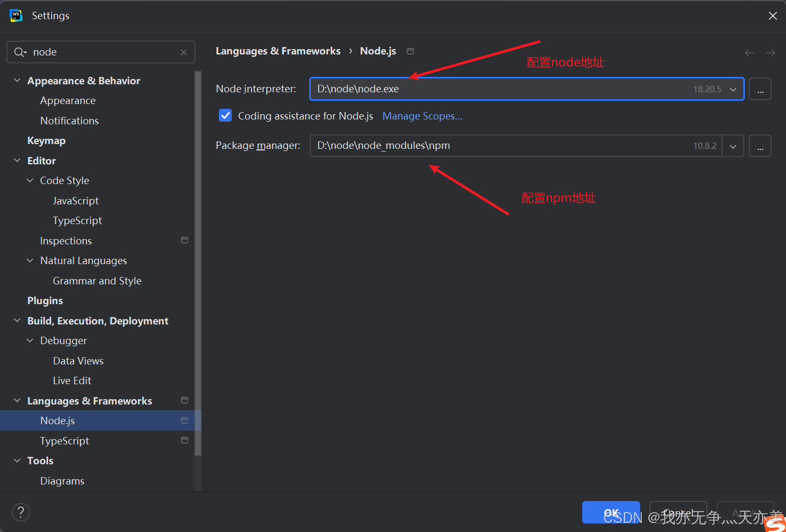Open the browse dialog for Node interpreter
The width and height of the screenshot is (786, 532).
coord(760,89)
